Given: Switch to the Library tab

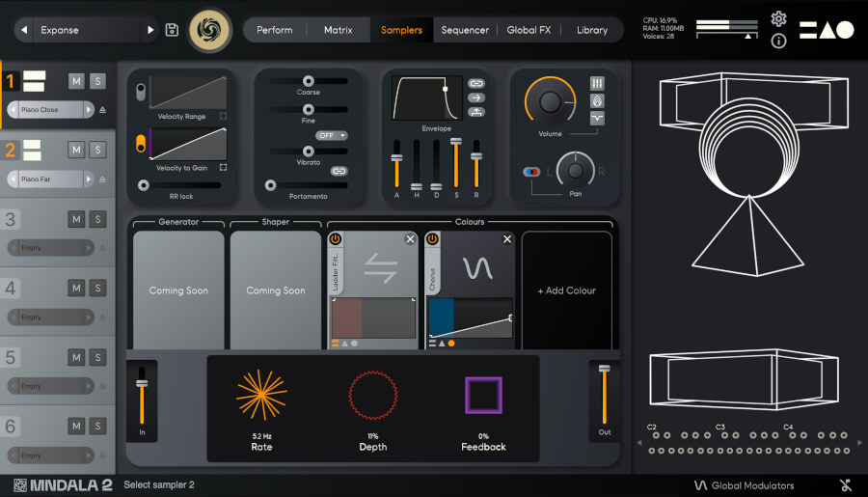Looking at the screenshot, I should pyautogui.click(x=592, y=30).
